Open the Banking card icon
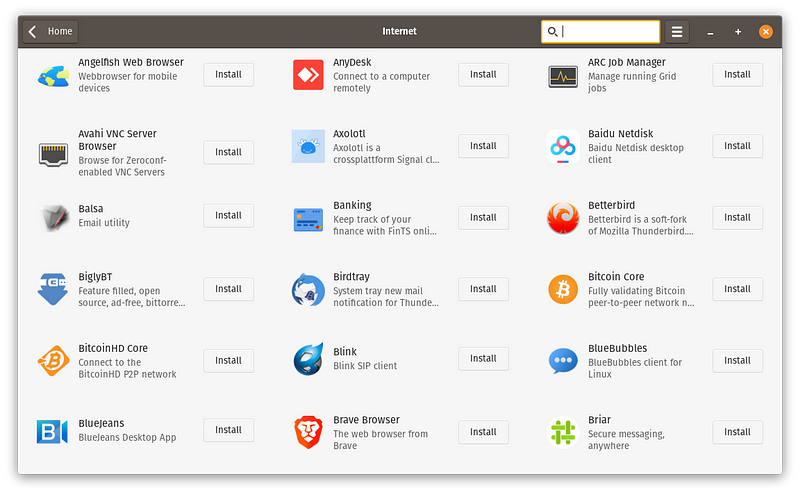Screen dimensions: 800x494 tap(308, 219)
